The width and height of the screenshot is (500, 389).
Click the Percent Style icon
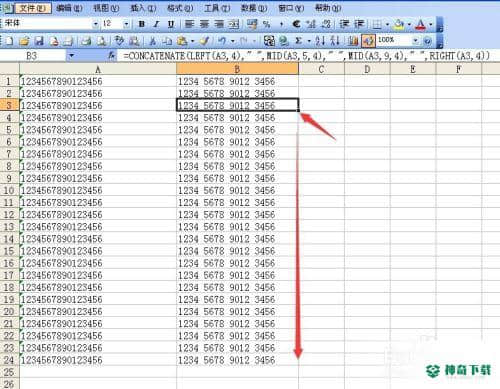click(x=267, y=24)
